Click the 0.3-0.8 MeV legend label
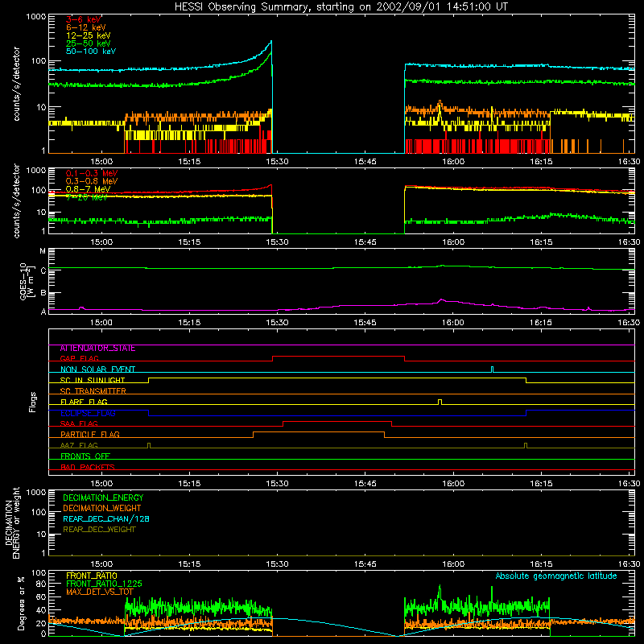Image resolution: width=644 pixels, height=644 pixels. click(92, 181)
